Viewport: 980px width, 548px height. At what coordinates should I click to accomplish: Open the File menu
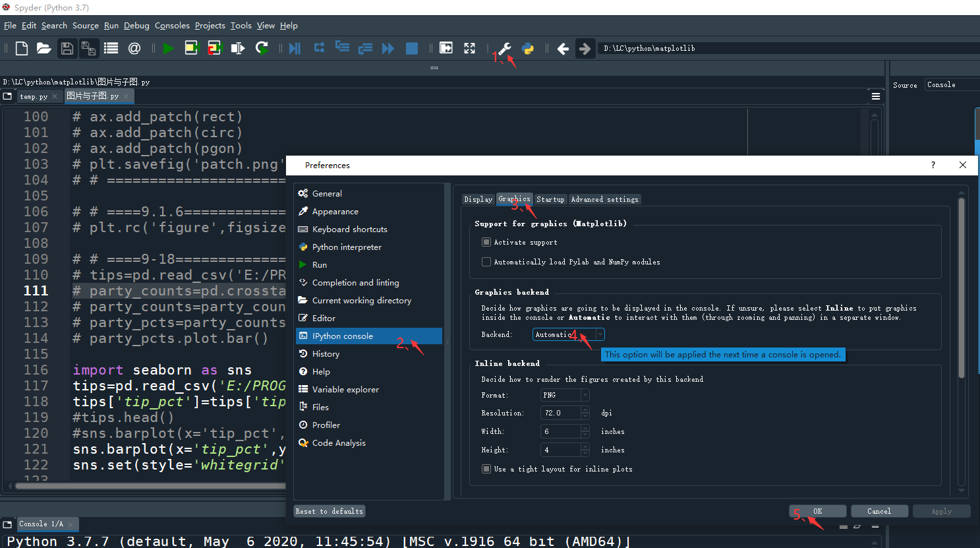pos(10,26)
